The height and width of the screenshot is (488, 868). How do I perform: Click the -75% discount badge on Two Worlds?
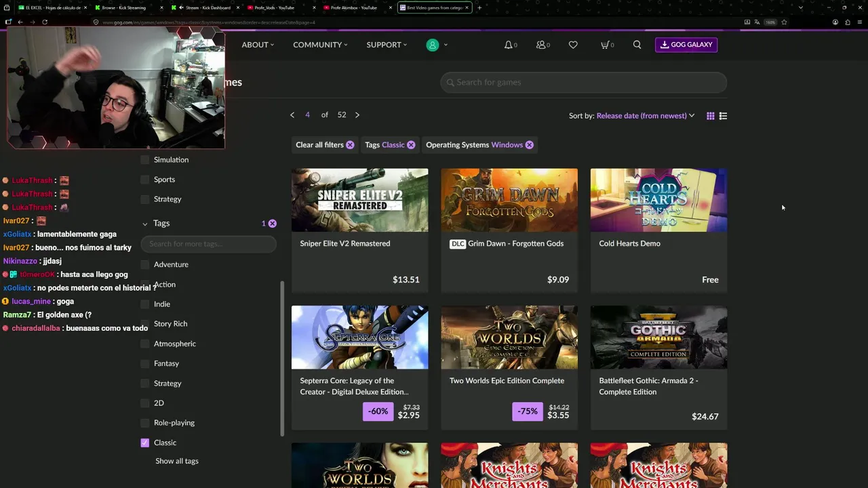click(528, 411)
